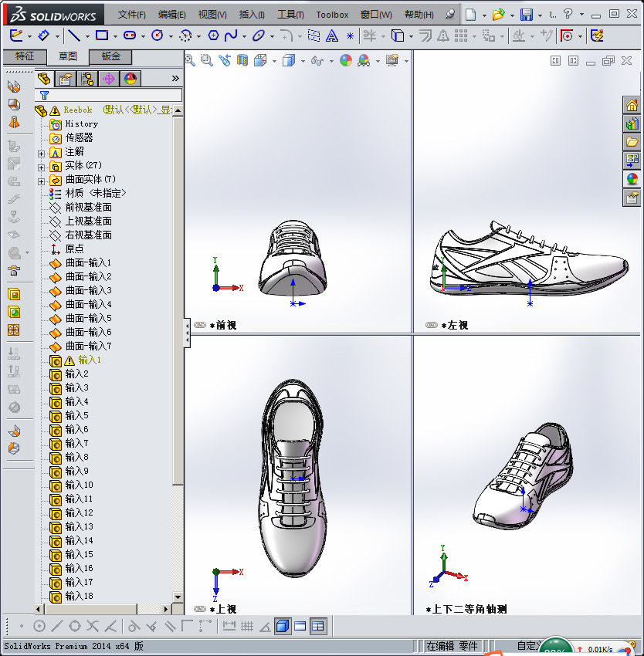Click the FeatureManager design tree tab icon
644x656 pixels.
point(44,79)
